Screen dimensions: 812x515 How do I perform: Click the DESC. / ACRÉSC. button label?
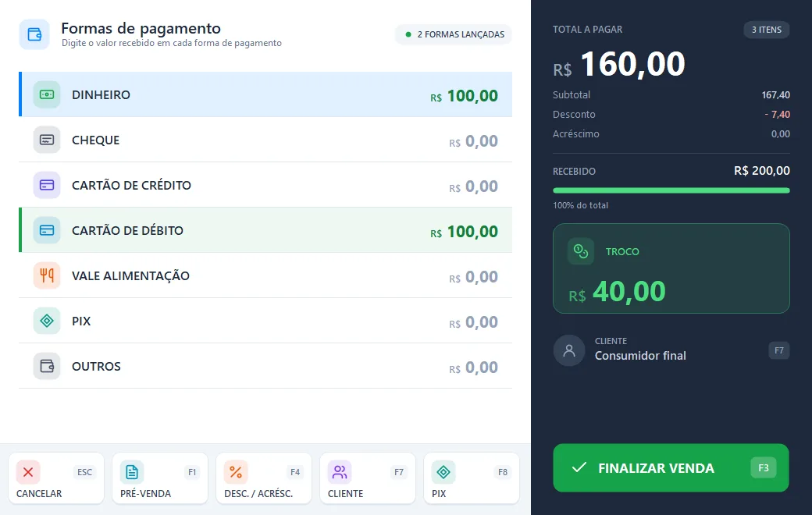click(258, 494)
